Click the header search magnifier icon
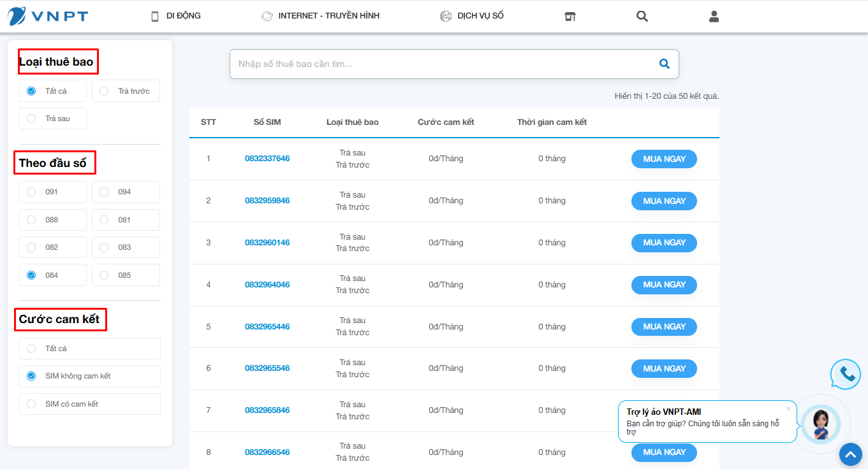This screenshot has height=469, width=868. (642, 17)
